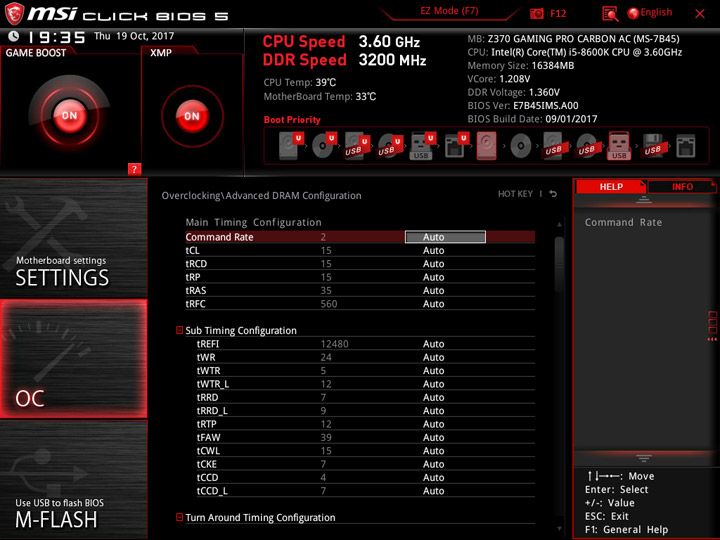720x540 pixels.
Task: Select the UEFI USB hard disk boot icon
Action: coord(357,146)
